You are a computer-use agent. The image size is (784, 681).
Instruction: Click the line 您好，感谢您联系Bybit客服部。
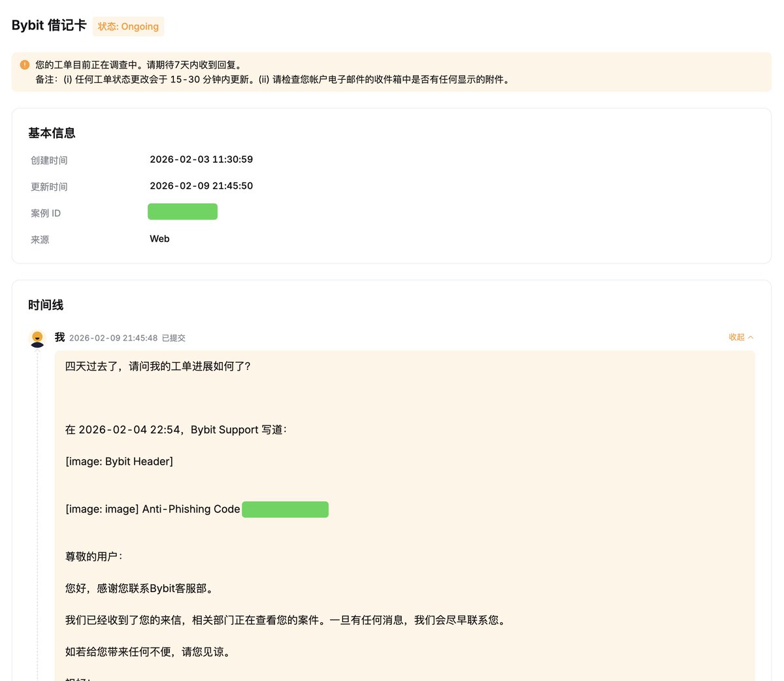[140, 588]
